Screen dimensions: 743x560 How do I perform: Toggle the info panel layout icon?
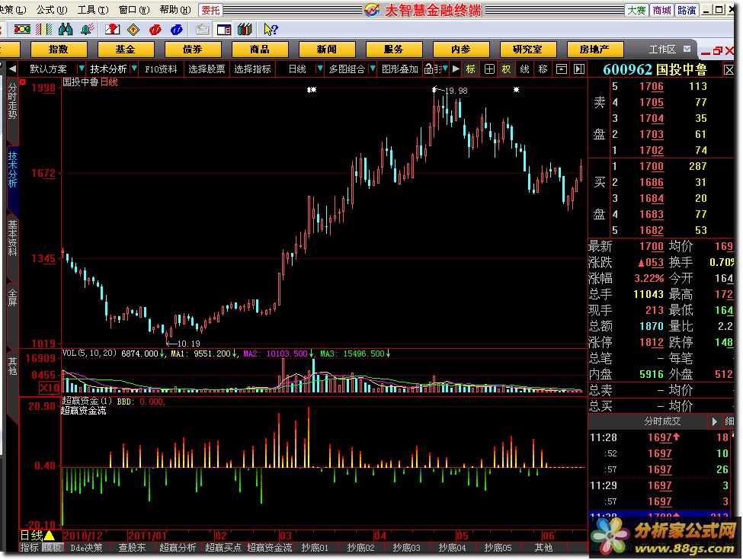point(223,30)
